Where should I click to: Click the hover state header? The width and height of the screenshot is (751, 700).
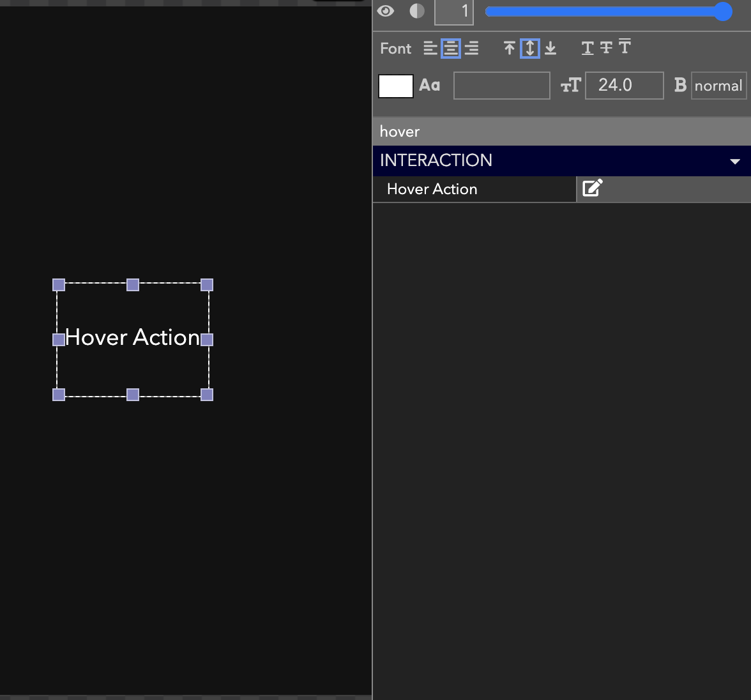point(561,132)
